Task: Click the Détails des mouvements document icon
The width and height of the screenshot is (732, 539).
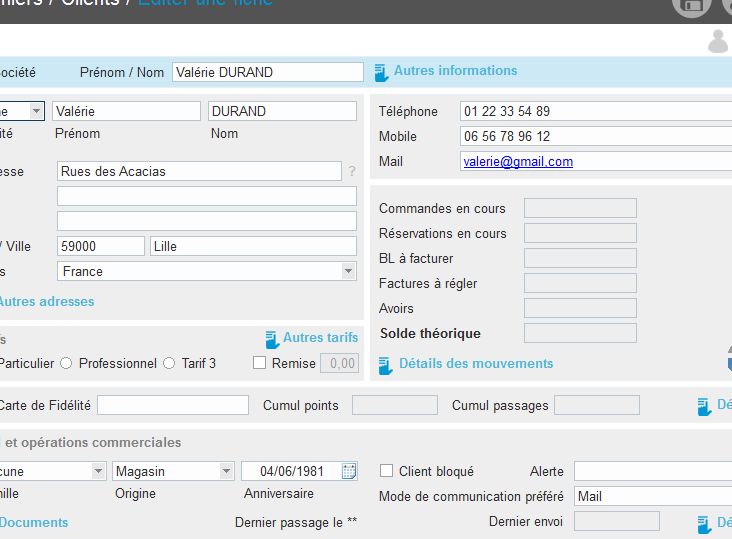Action: tap(386, 365)
